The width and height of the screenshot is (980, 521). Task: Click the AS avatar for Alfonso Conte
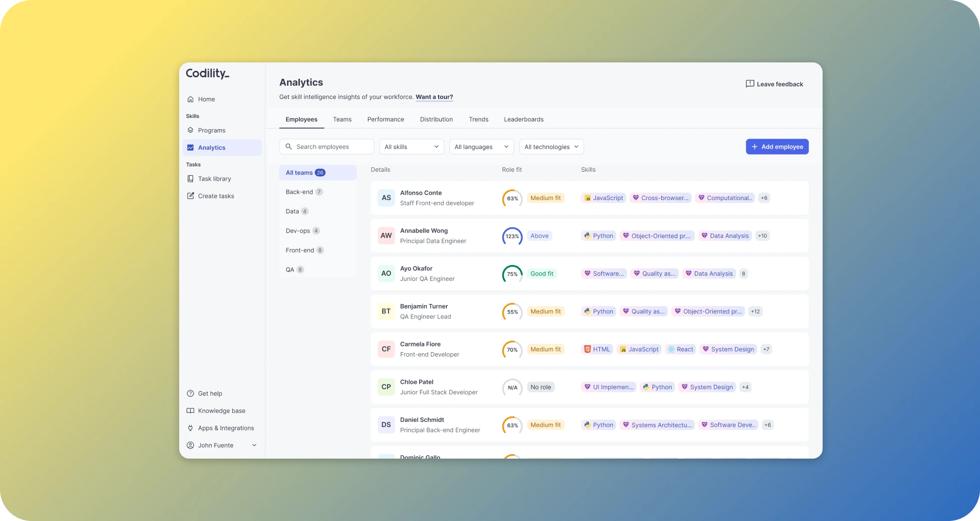[x=386, y=198]
